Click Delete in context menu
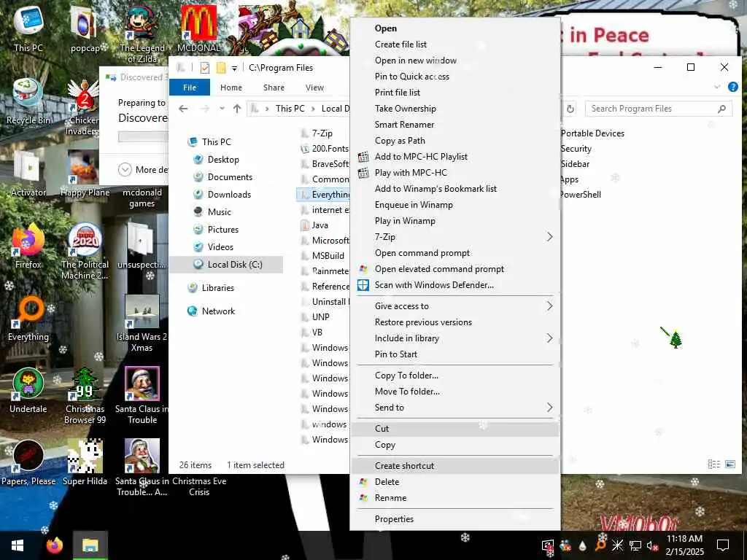 pos(387,482)
